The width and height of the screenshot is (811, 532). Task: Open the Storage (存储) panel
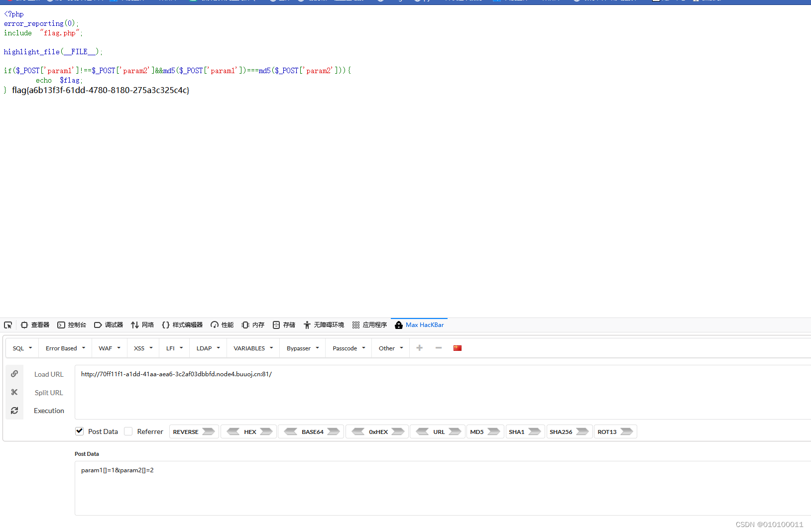pyautogui.click(x=283, y=325)
